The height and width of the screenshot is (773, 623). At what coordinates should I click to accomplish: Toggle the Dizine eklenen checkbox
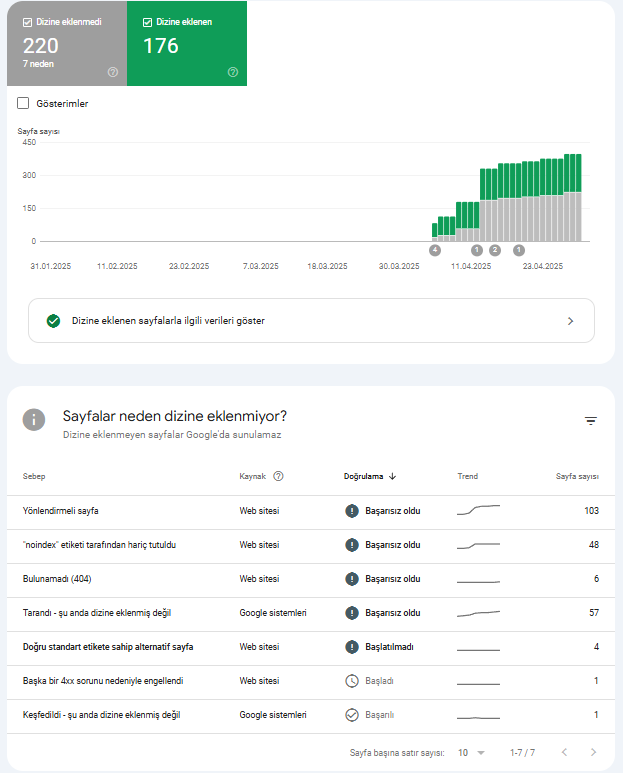pyautogui.click(x=147, y=22)
